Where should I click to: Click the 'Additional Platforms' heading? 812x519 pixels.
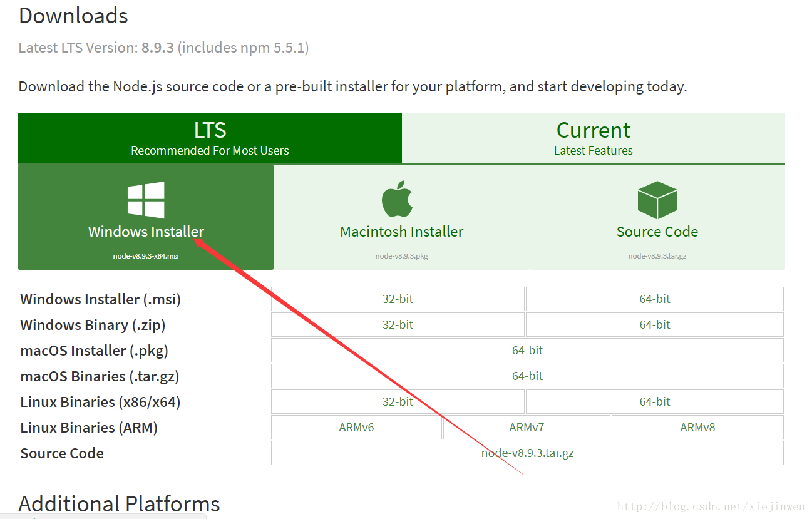pyautogui.click(x=119, y=504)
